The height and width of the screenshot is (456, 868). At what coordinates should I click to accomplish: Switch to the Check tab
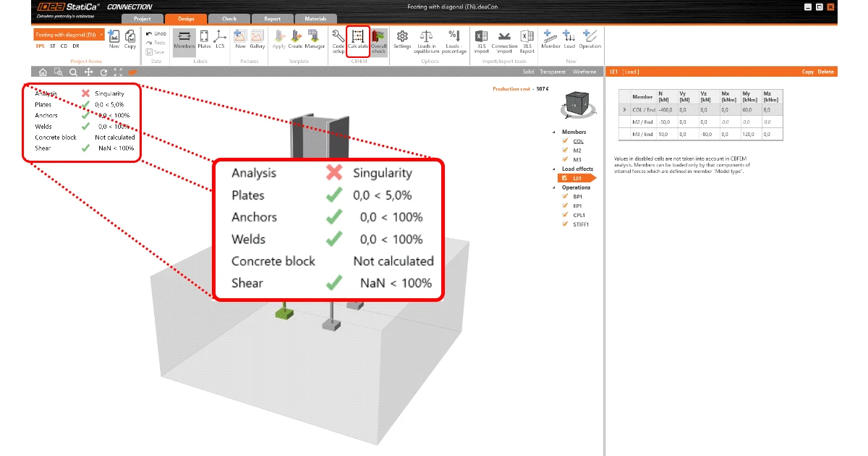[x=229, y=19]
